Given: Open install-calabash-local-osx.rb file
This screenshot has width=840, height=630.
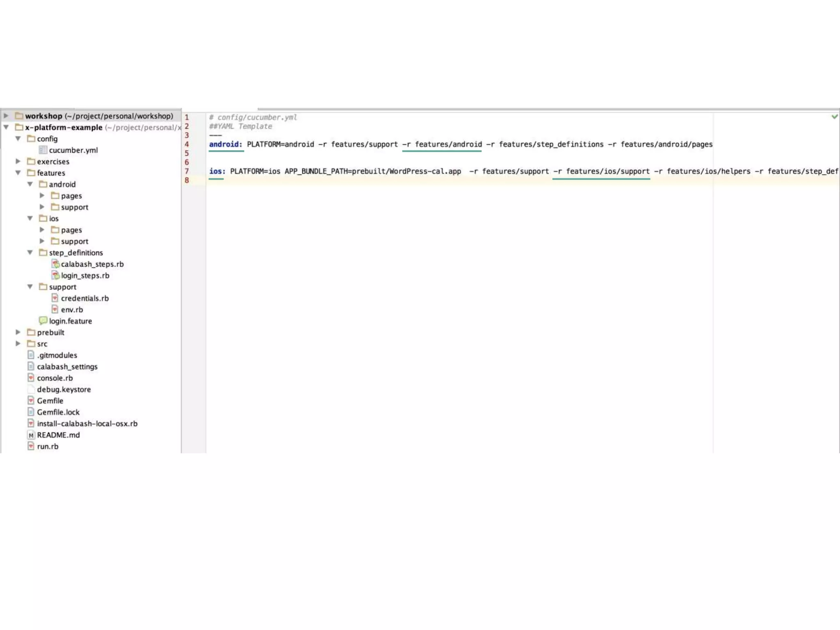Looking at the screenshot, I should [x=87, y=423].
